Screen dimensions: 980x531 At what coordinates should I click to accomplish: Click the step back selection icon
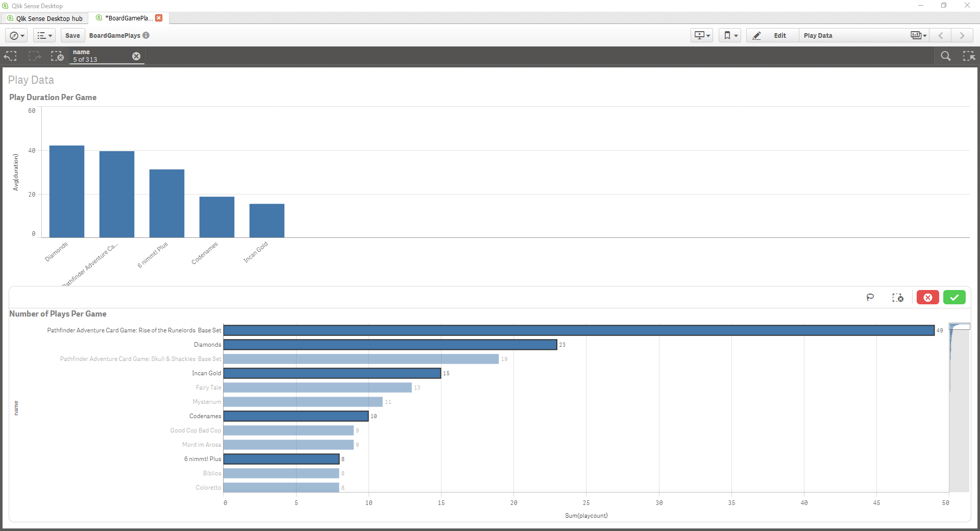click(x=11, y=56)
